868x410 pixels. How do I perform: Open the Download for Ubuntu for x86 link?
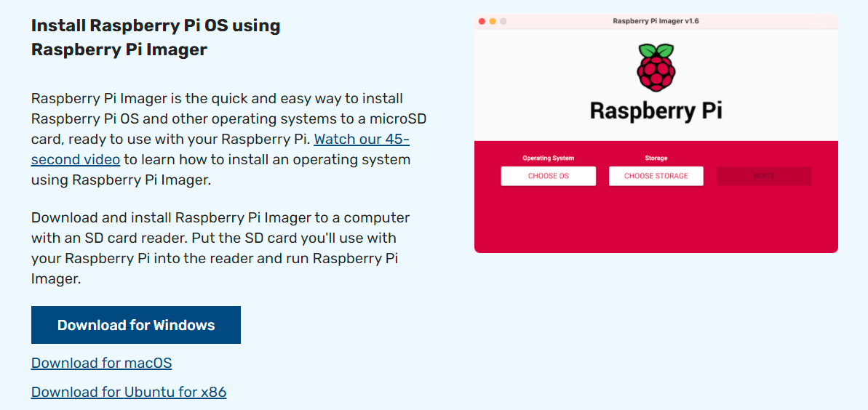129,393
